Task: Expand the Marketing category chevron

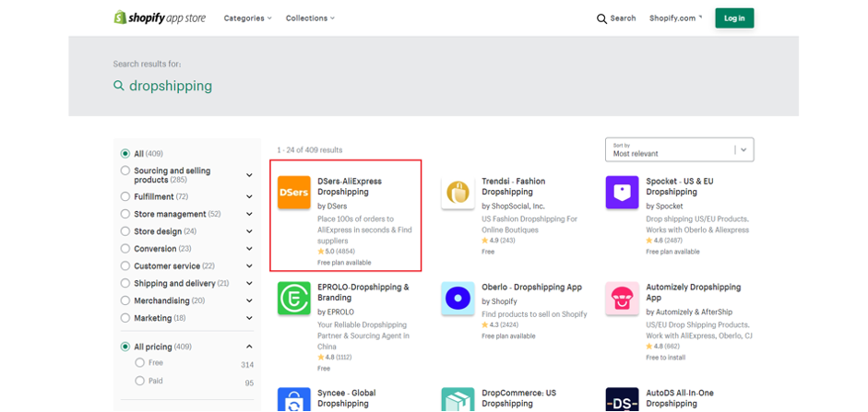Action: (249, 318)
